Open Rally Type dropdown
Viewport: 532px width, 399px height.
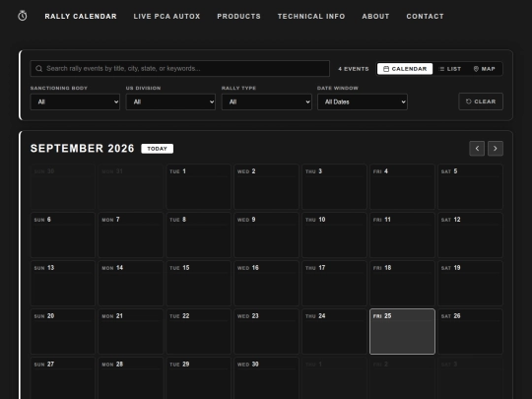point(267,101)
